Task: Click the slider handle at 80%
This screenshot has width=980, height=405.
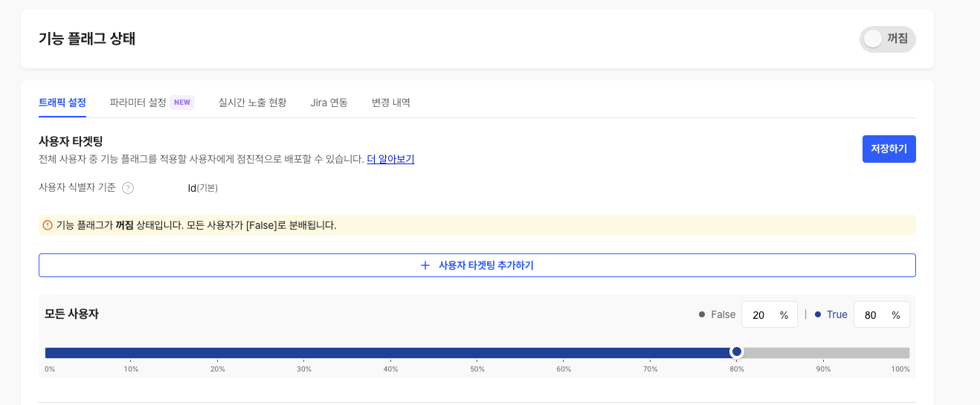Action: pos(737,351)
